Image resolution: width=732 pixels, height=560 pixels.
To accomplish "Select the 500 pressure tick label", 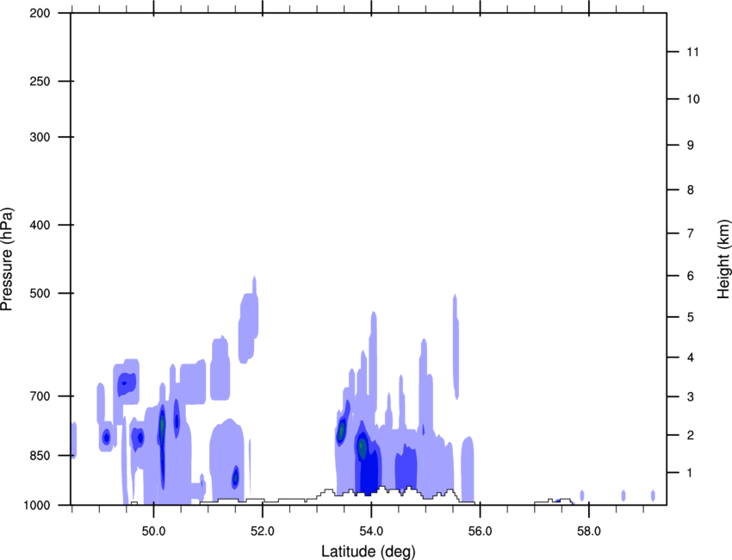I will pyautogui.click(x=40, y=293).
